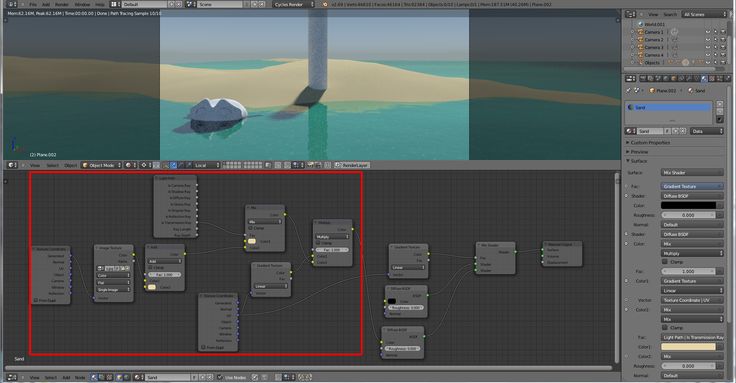Click the black Diffuse color swatch
The height and width of the screenshot is (383, 736).
point(689,206)
